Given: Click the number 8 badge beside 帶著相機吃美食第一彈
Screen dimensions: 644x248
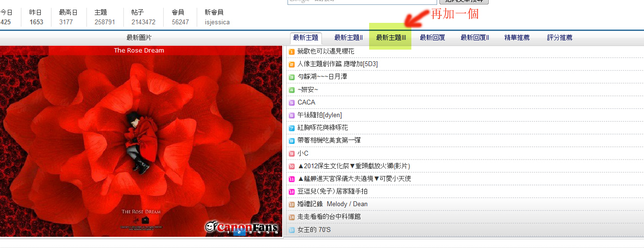Looking at the screenshot, I should click(x=291, y=141).
